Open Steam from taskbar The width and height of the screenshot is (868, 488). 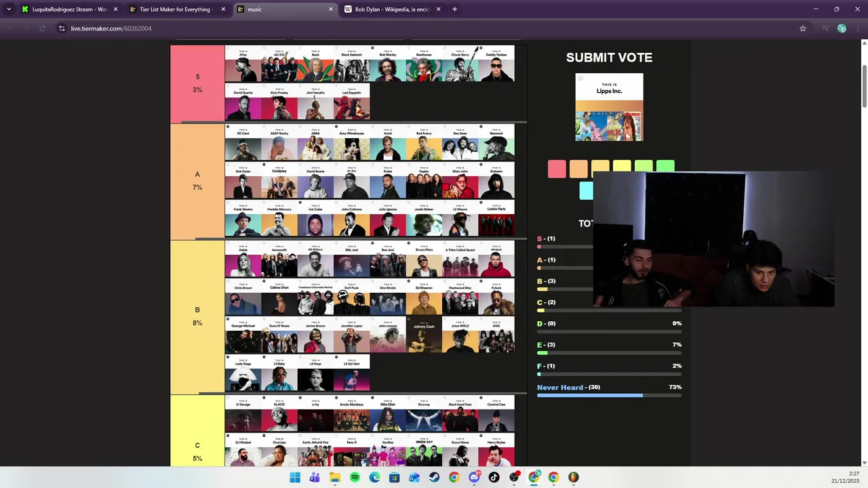coord(434,477)
